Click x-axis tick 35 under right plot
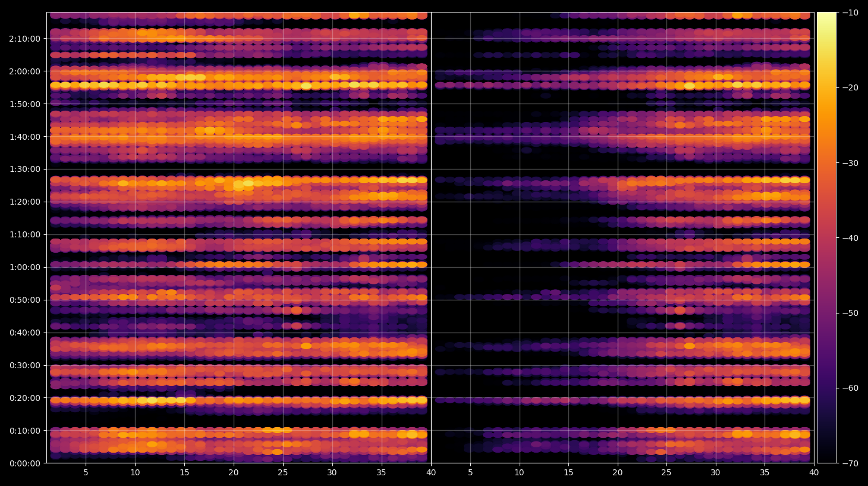The height and width of the screenshot is (486, 868). [x=765, y=473]
